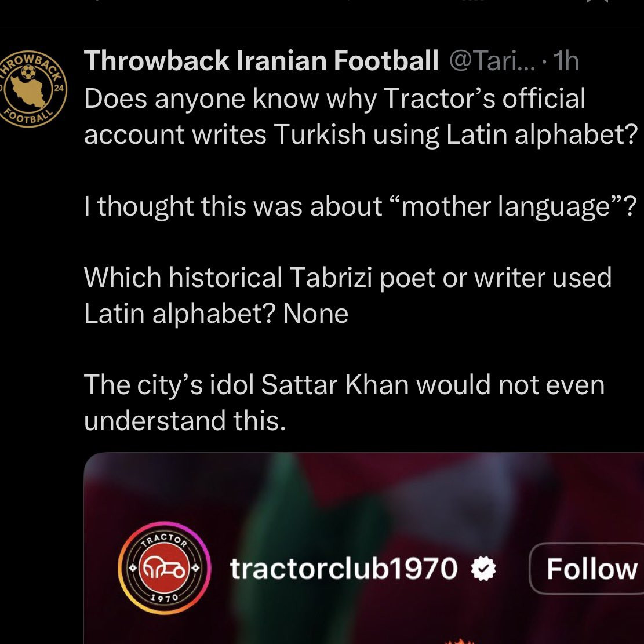Screen dimensions: 644x644
Task: Click the "Latin alphabet? None" line
Action: [216, 314]
